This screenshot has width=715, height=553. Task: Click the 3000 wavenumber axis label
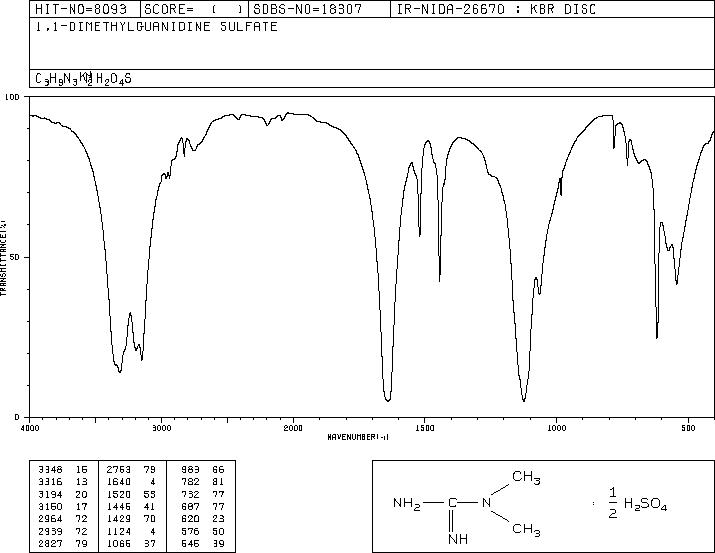(162, 428)
